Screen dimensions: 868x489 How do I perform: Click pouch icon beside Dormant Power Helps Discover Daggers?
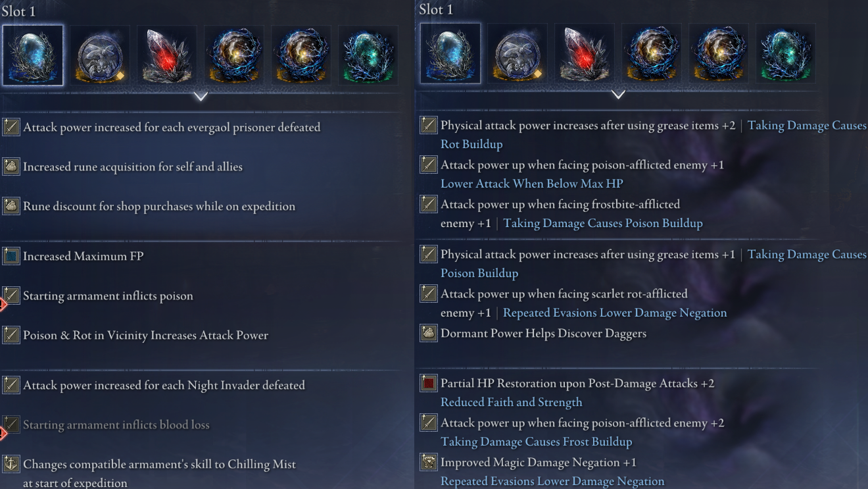tap(429, 333)
